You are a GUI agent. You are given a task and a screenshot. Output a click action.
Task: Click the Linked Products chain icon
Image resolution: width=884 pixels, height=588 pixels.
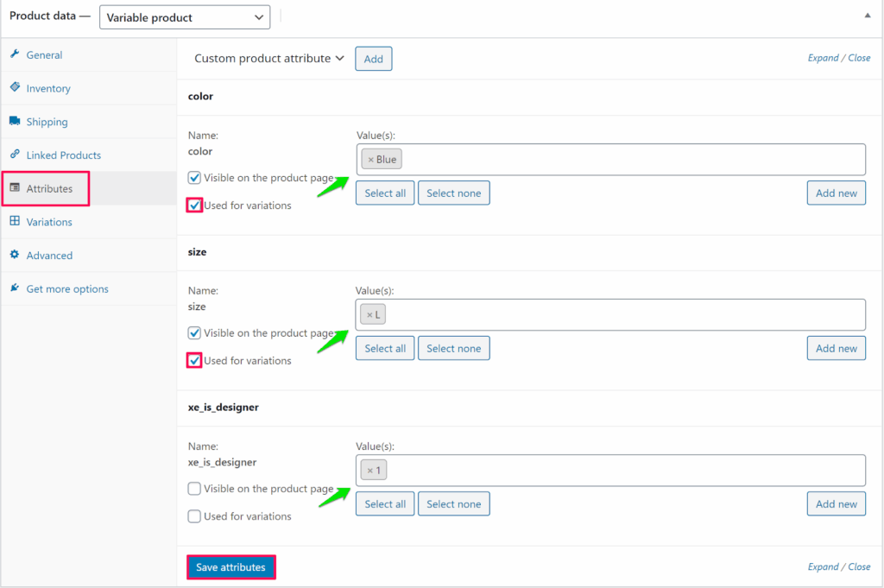click(x=15, y=155)
